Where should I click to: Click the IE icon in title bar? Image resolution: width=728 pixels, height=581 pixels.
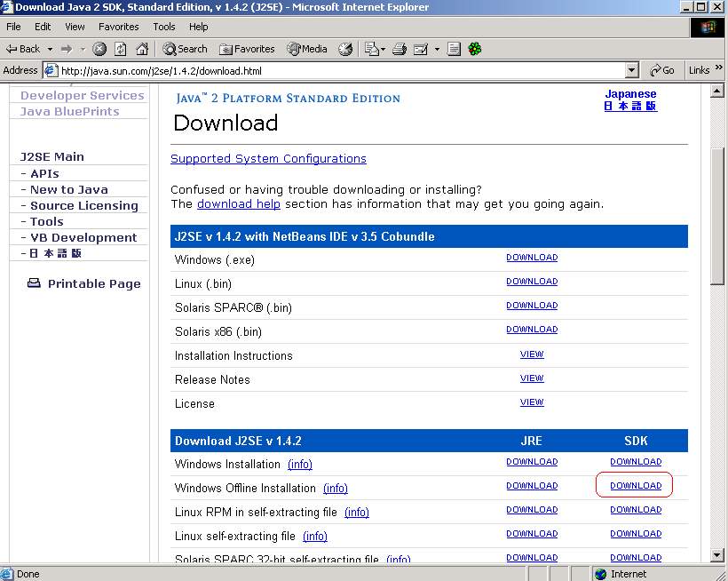point(7,7)
